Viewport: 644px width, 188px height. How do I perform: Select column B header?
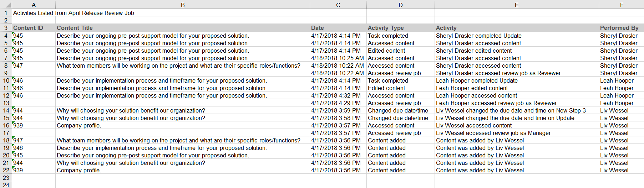(183, 5)
